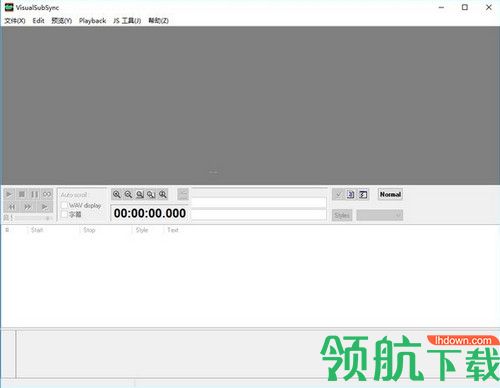Open the Playback menu

(92, 21)
